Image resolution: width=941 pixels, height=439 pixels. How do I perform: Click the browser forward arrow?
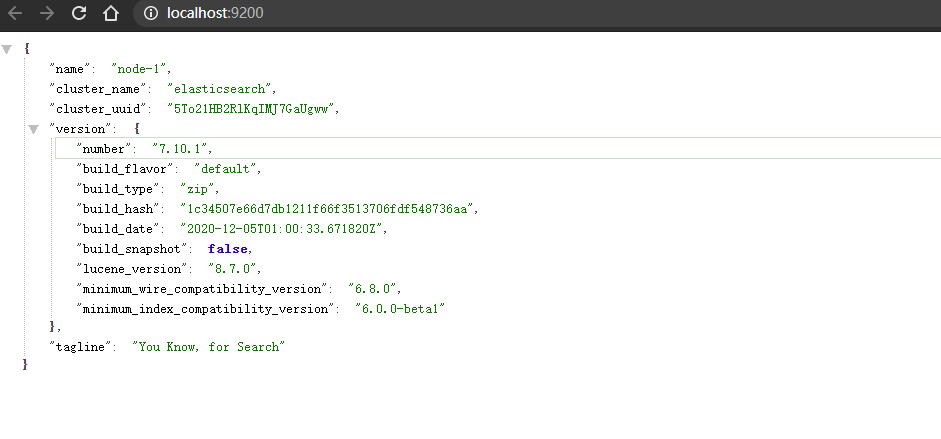pyautogui.click(x=47, y=13)
